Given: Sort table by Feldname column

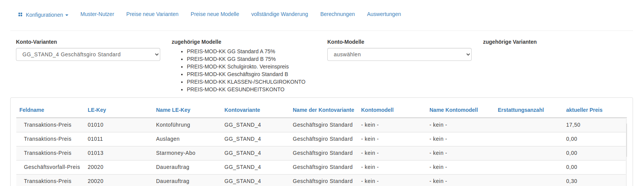Looking at the screenshot, I should click(x=32, y=110).
